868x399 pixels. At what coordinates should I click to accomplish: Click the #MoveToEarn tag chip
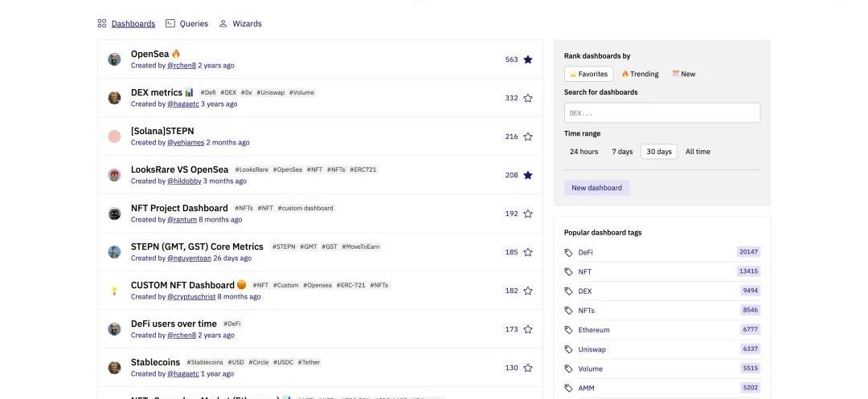coord(360,246)
